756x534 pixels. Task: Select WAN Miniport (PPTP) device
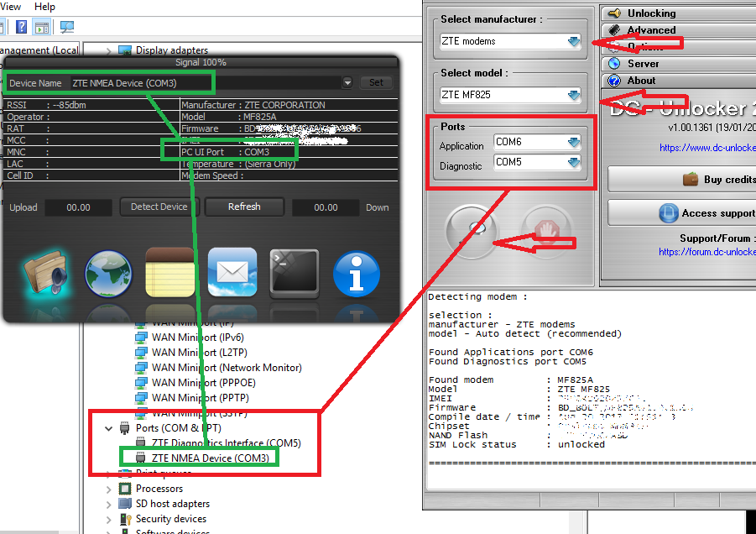200,397
